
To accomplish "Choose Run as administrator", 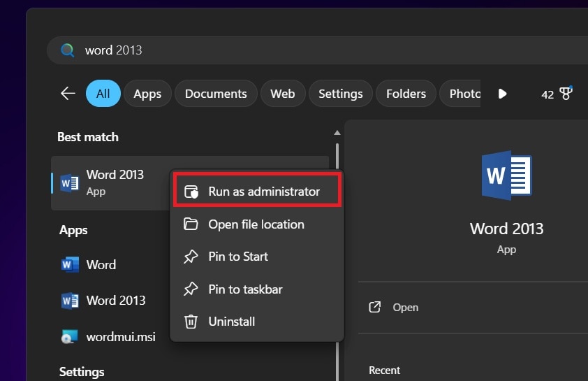I will pyautogui.click(x=257, y=192).
